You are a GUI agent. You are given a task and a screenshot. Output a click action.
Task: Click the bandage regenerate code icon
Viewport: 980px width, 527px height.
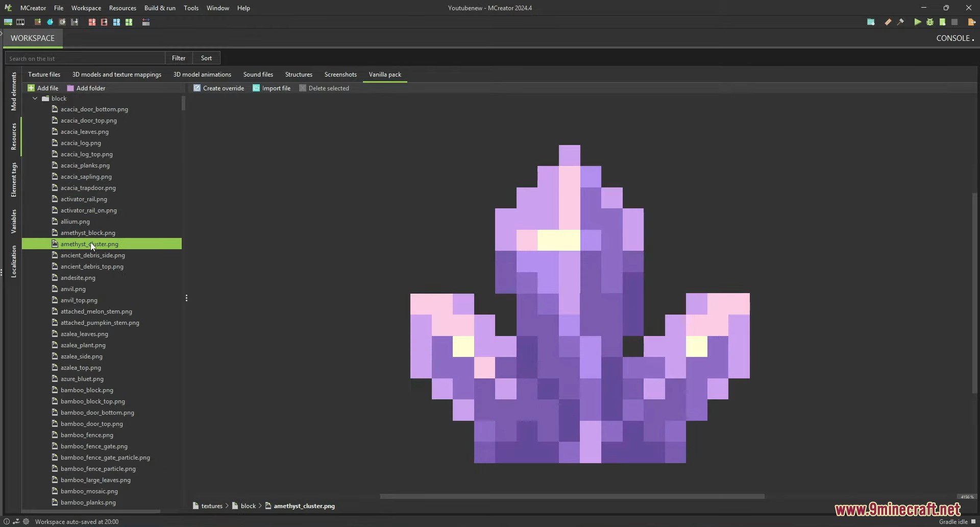point(888,22)
